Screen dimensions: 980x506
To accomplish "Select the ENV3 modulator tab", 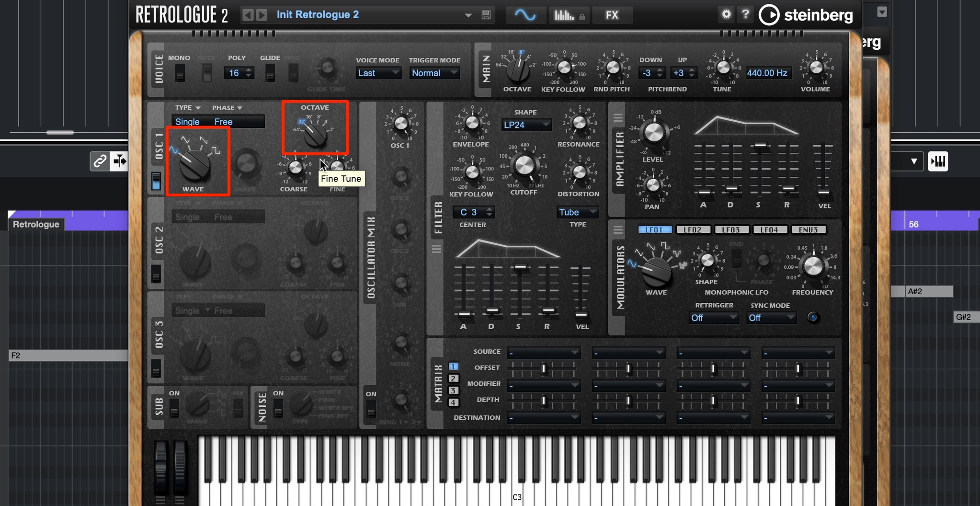I will tap(808, 230).
